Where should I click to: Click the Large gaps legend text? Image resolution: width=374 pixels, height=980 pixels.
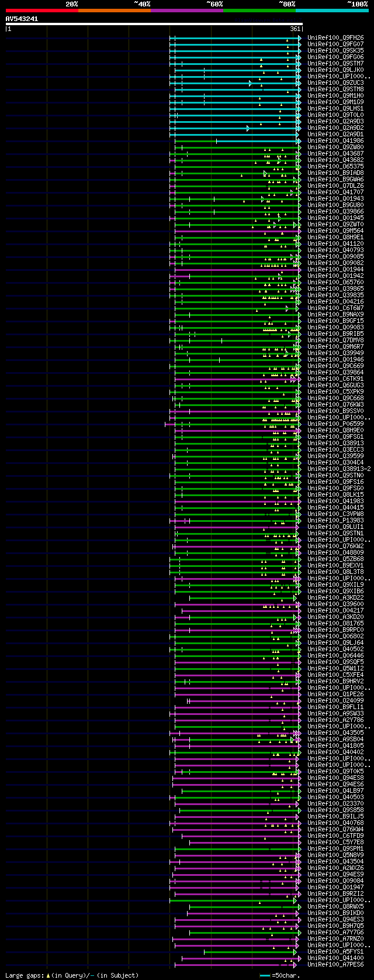tap(72, 975)
